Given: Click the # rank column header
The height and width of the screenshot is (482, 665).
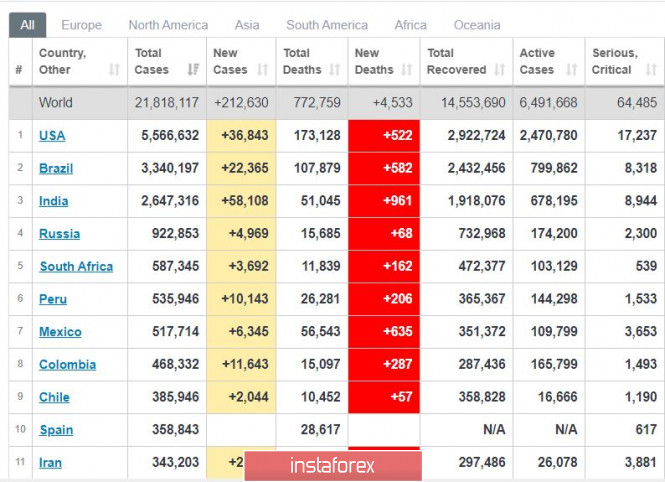Looking at the screenshot, I should (x=19, y=70).
